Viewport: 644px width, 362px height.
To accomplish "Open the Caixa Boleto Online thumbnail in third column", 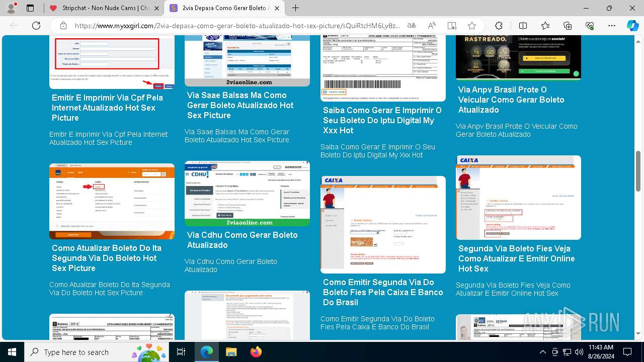I will tap(383, 225).
